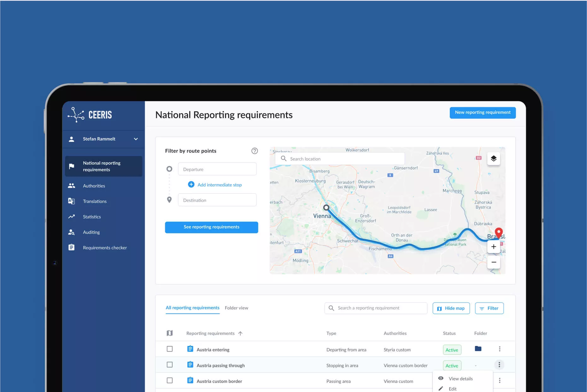This screenshot has width=587, height=392.
Task: Choose View details from context menu
Action: coord(461,378)
